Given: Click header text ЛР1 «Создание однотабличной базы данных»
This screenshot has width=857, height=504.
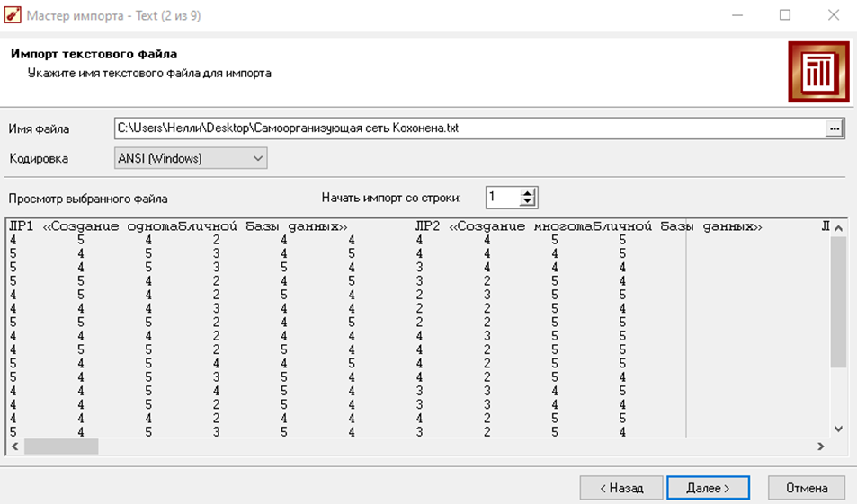Looking at the screenshot, I should tap(178, 226).
